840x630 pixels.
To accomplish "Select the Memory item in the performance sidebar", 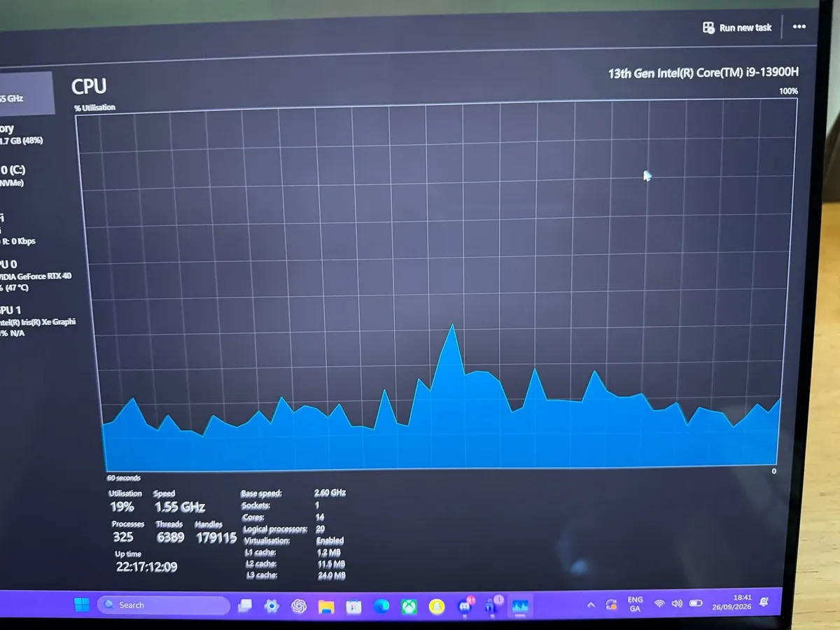I will (21, 134).
